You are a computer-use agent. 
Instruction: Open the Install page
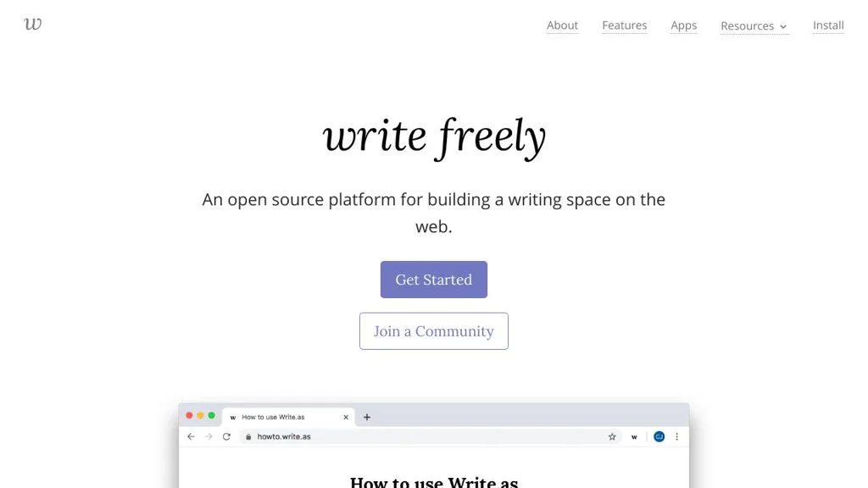tap(828, 25)
